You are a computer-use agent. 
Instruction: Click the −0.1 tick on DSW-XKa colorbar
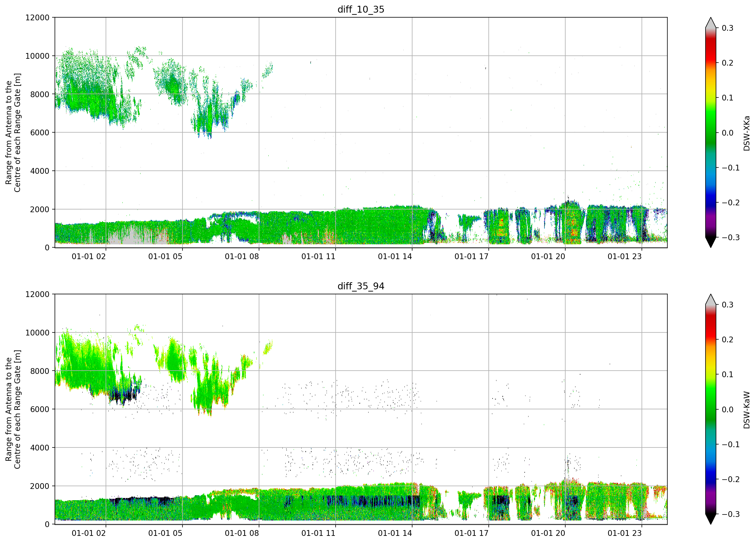[731, 168]
